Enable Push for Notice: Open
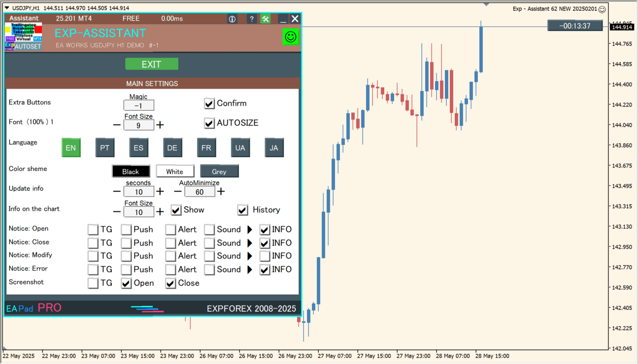The width and height of the screenshot is (638, 364). tap(127, 230)
